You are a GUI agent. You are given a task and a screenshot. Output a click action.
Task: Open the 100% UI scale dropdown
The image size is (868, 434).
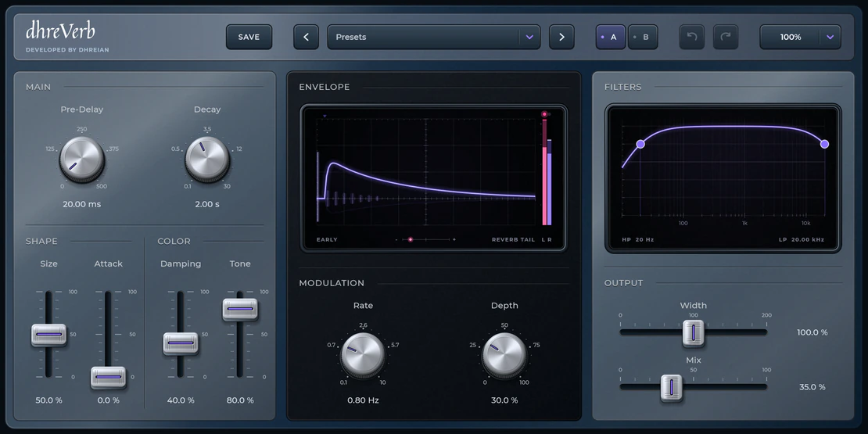click(x=800, y=37)
